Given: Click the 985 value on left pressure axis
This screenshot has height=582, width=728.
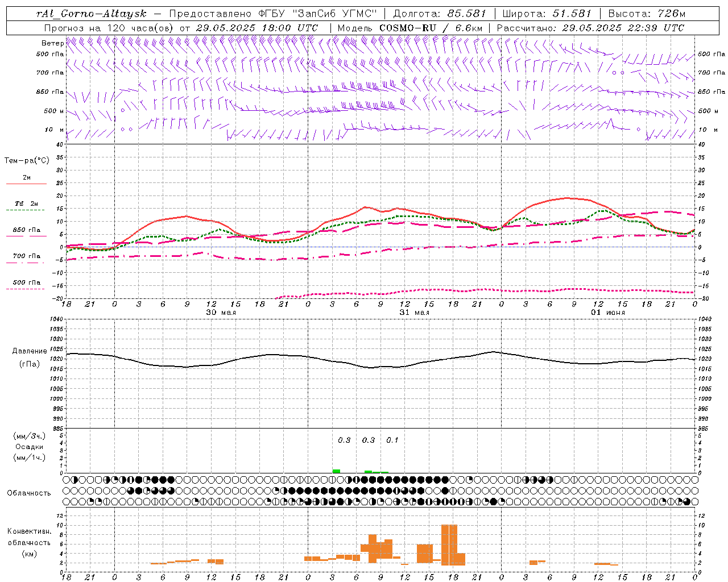Looking at the screenshot, I should point(57,429).
